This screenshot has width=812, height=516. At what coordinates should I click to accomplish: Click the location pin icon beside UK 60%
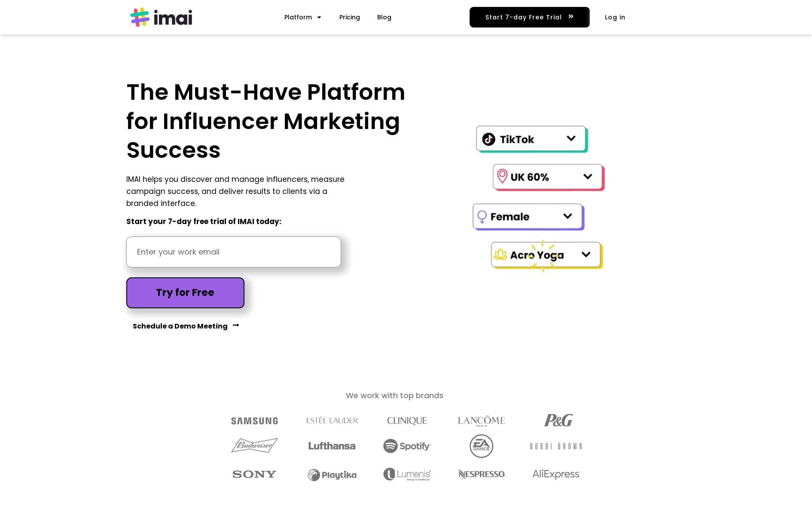(502, 176)
